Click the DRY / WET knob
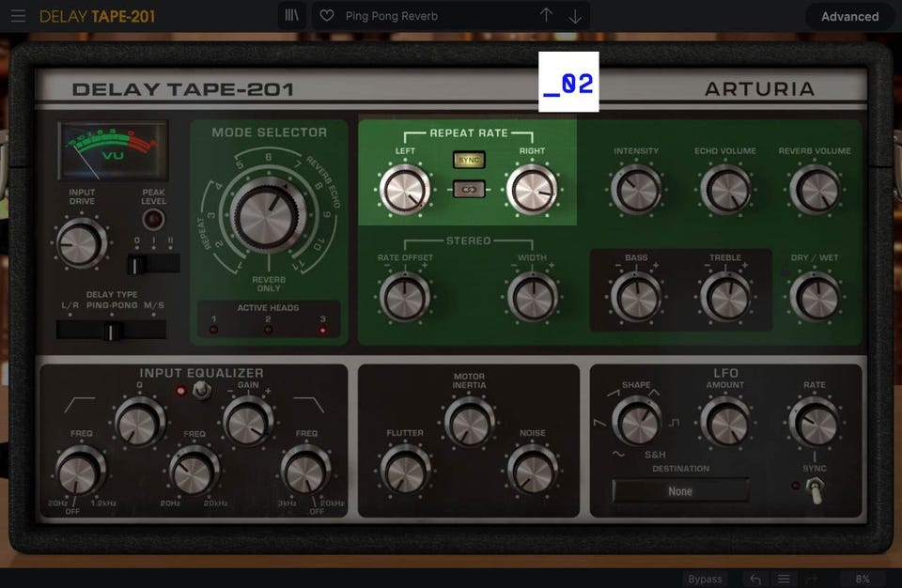The height and width of the screenshot is (588, 902). tap(814, 297)
